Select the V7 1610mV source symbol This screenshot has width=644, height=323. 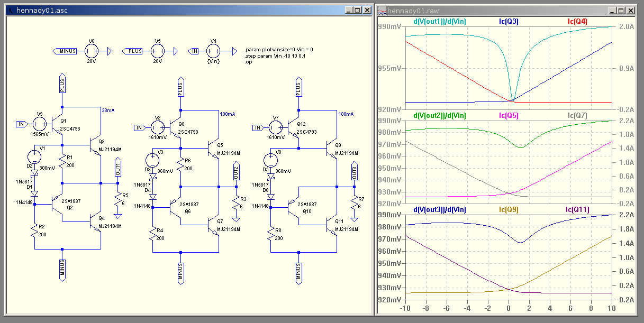[276, 127]
